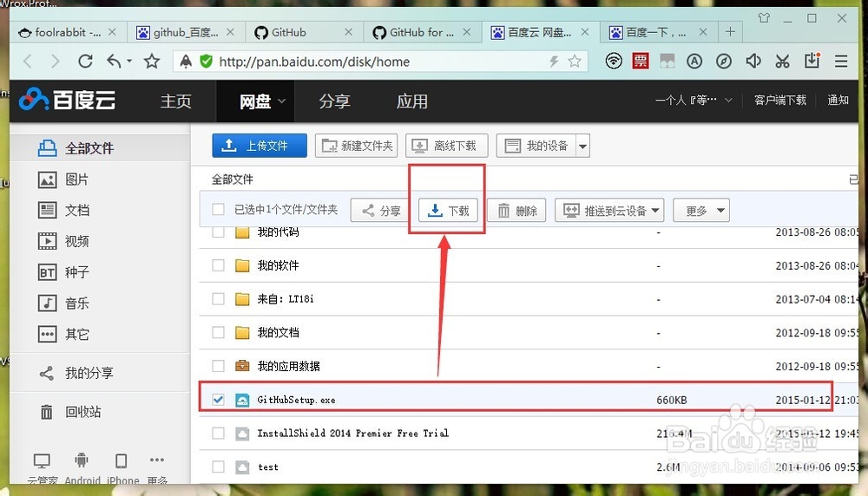This screenshot has height=496, width=868.
Task: Open the WiFi extension icon
Action: point(614,61)
